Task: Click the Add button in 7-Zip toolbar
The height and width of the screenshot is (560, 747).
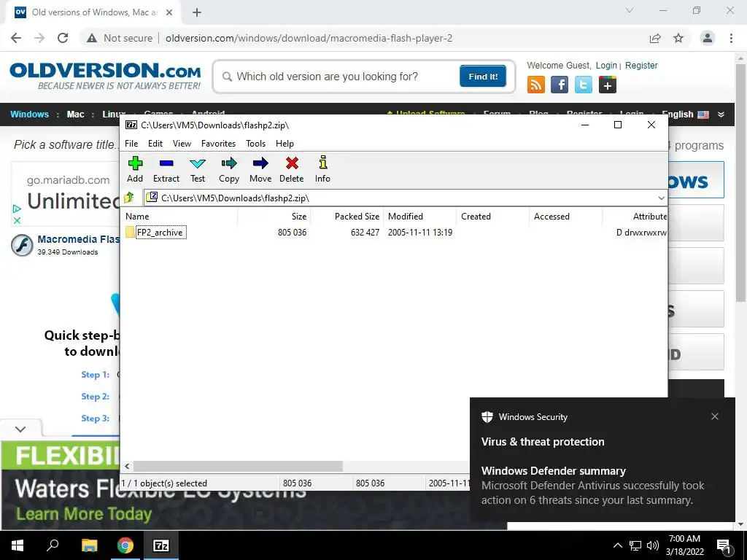Action: click(135, 169)
